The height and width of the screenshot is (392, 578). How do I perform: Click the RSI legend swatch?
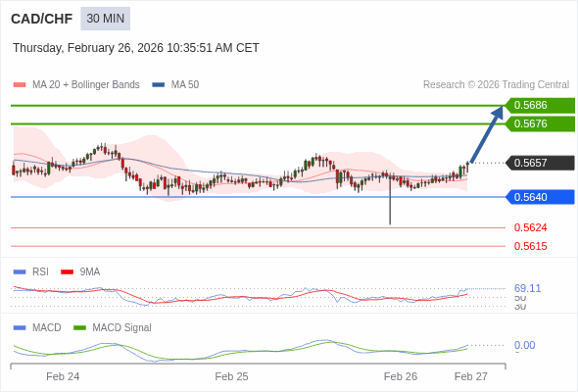[20, 272]
